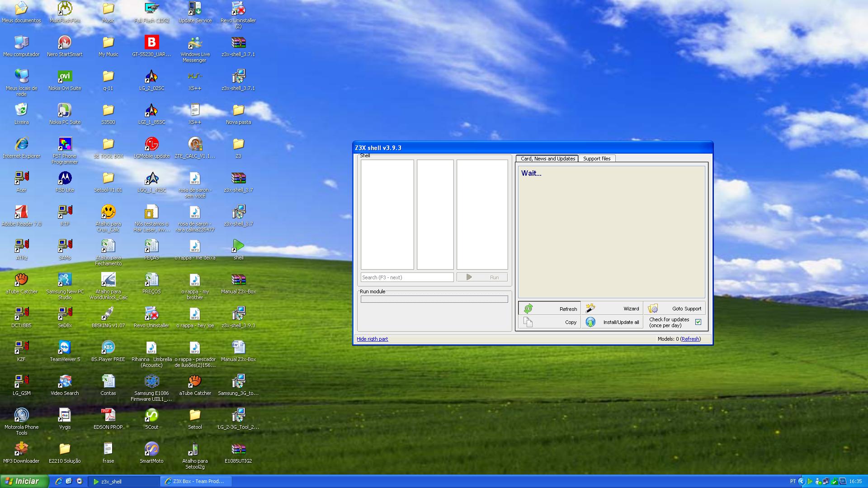
Task: Click the third Shell list pane
Action: point(482,215)
